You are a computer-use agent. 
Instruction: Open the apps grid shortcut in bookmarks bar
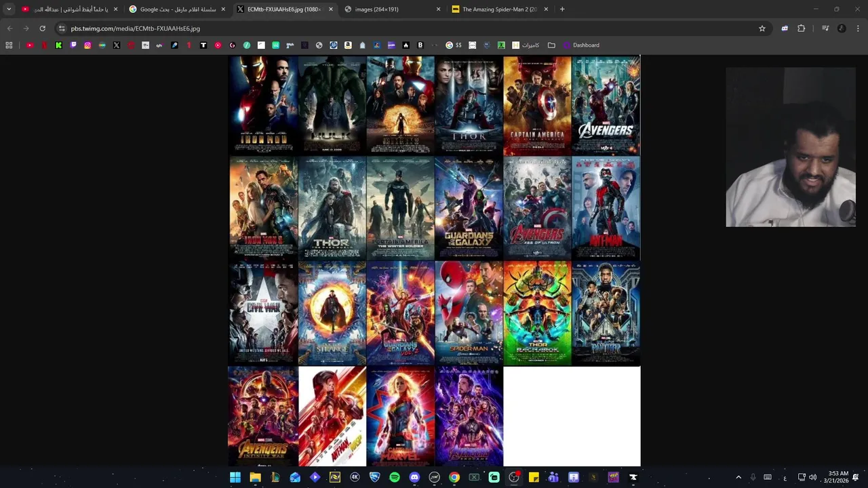point(9,45)
